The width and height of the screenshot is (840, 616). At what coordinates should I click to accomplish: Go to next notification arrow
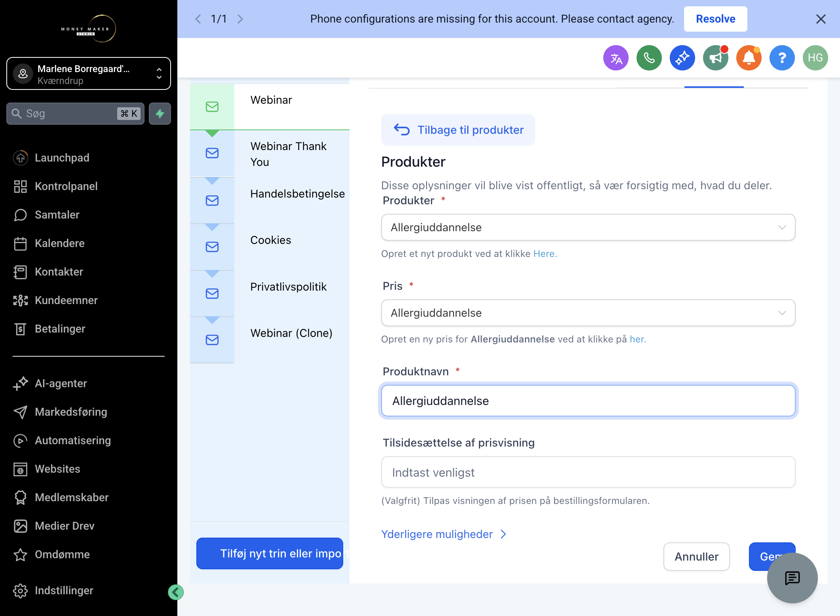point(240,19)
